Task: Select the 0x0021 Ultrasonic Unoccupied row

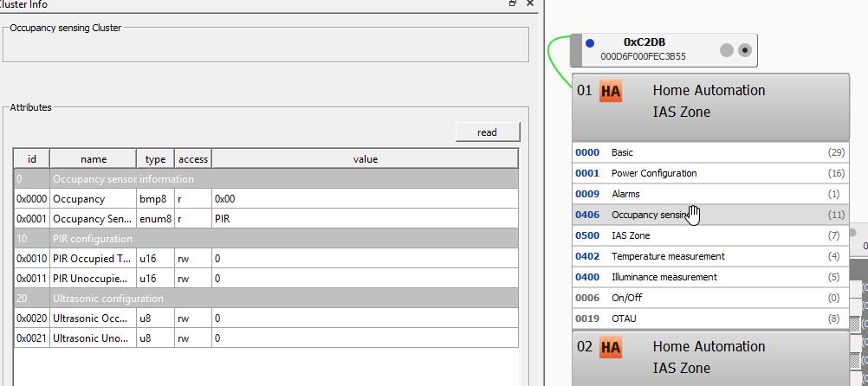Action: pyautogui.click(x=266, y=338)
